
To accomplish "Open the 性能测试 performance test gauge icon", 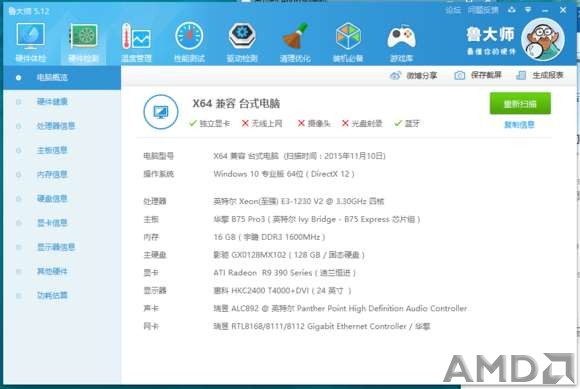I will [189, 36].
